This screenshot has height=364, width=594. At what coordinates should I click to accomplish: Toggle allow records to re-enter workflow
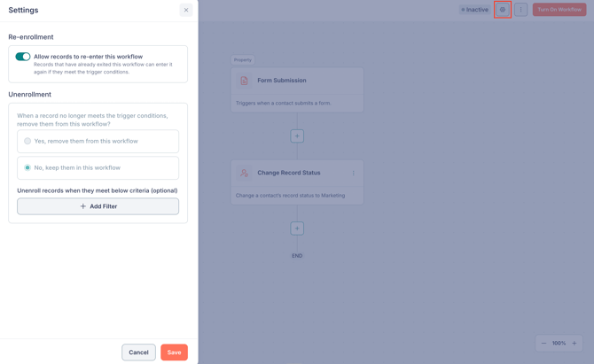point(23,57)
